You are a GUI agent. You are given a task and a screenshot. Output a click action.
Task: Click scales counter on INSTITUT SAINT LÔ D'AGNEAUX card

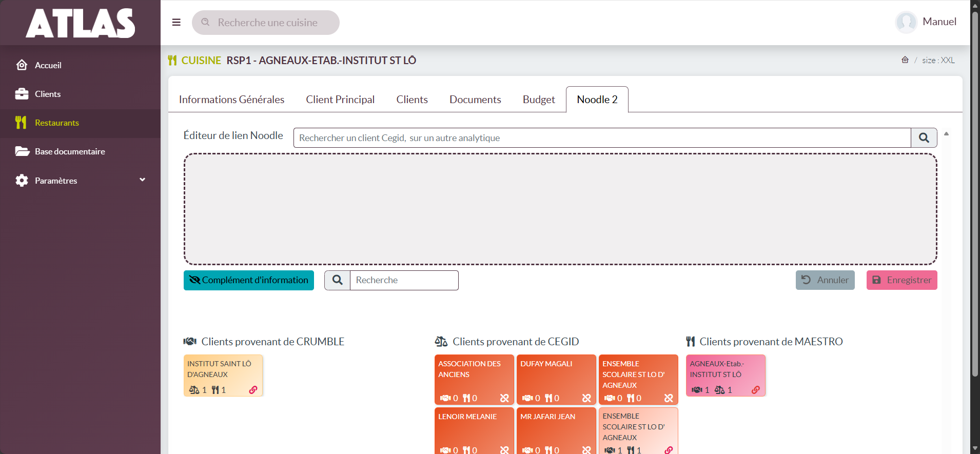[198, 390]
